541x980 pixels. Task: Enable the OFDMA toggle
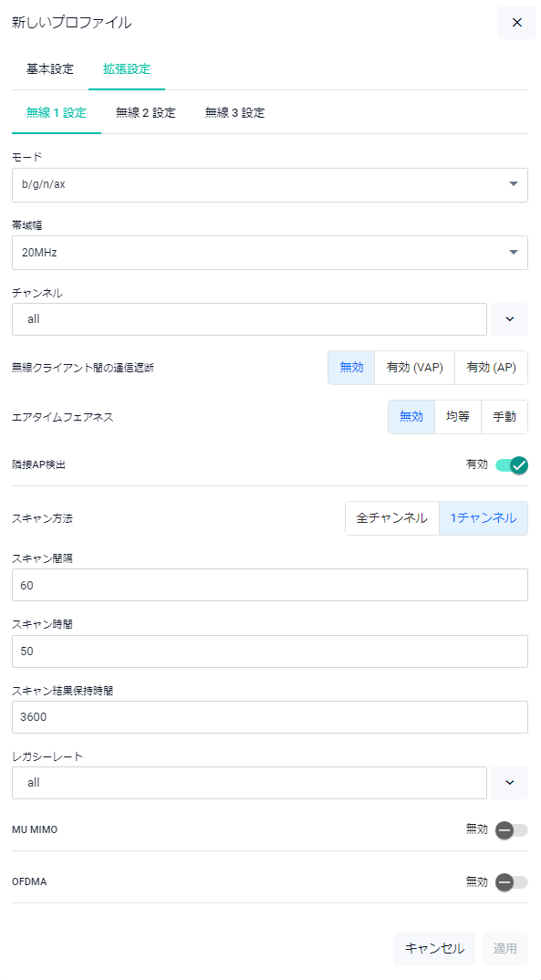512,881
